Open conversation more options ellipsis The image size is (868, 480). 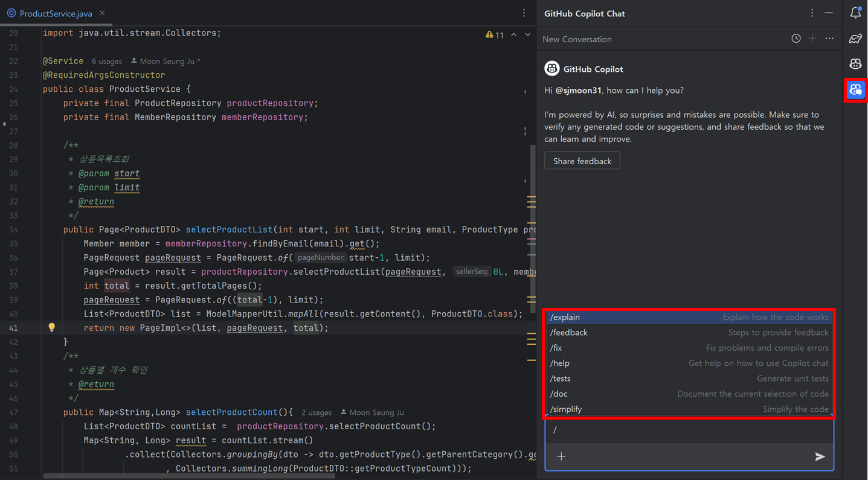pos(829,39)
